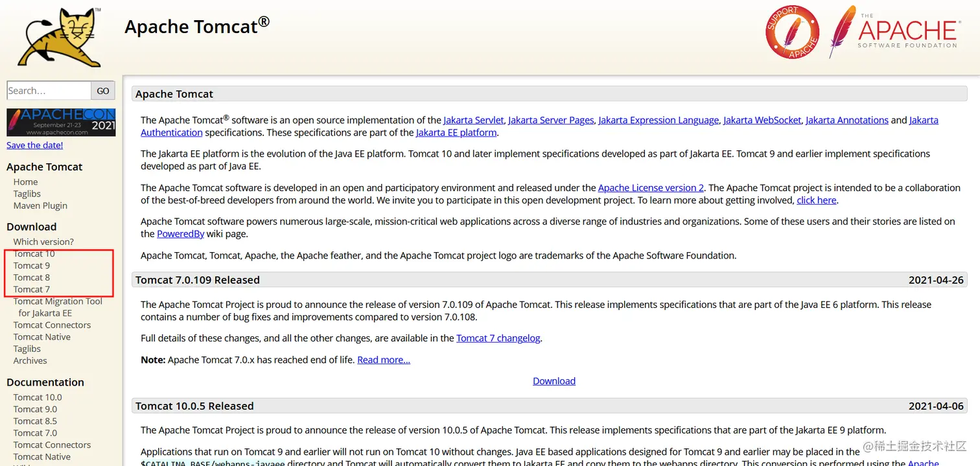Open Taglibs under the Download section
The height and width of the screenshot is (466, 980).
[27, 349]
